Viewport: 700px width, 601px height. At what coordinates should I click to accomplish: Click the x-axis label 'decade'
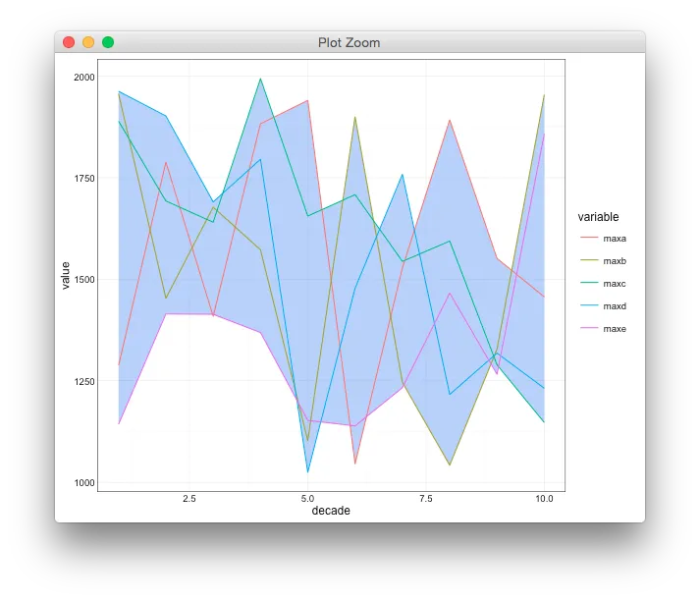pos(331,511)
